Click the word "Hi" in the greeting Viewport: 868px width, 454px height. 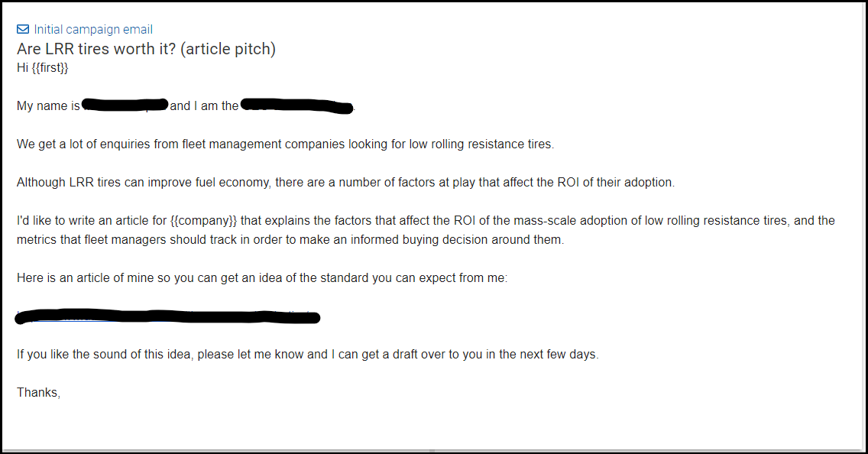[22, 67]
